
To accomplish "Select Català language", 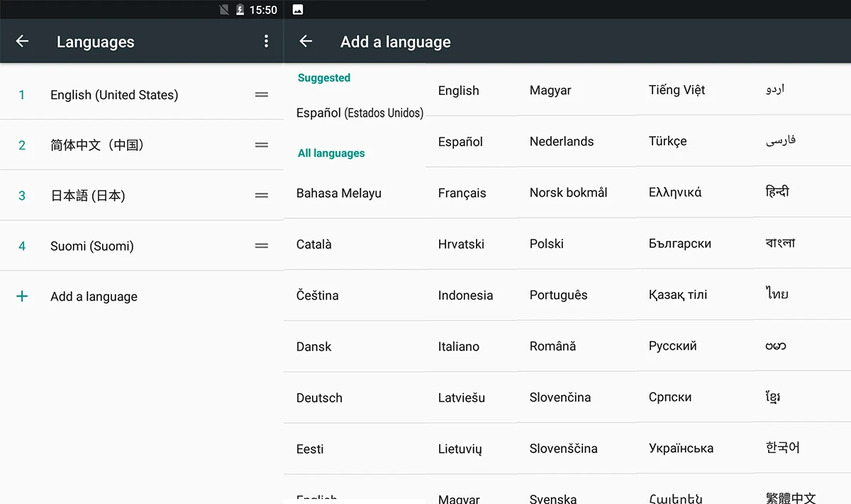I will [x=314, y=244].
